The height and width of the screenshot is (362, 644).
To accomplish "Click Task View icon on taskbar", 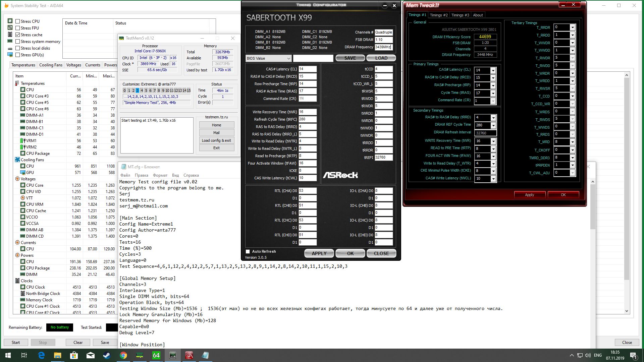I will [x=24, y=355].
